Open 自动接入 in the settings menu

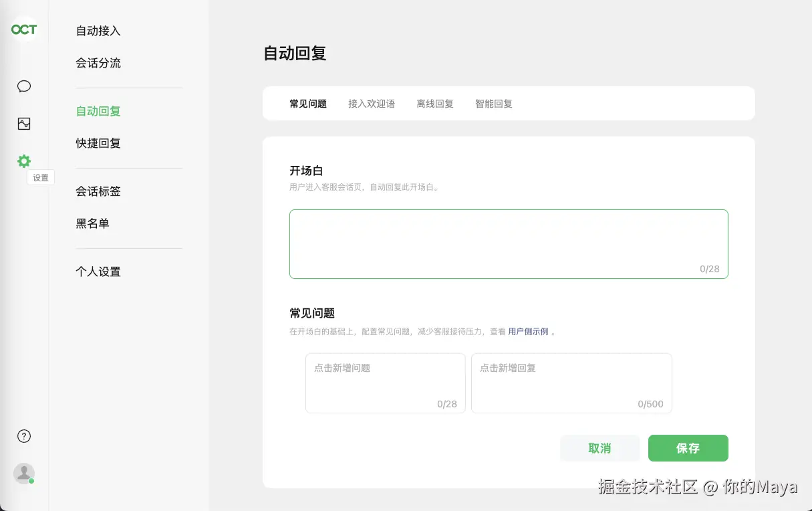point(98,31)
